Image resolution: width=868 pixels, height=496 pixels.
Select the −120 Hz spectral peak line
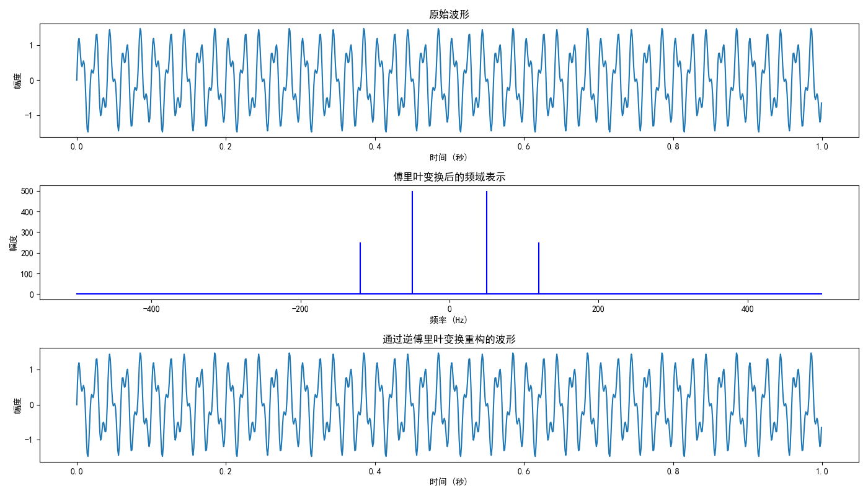pos(360,268)
